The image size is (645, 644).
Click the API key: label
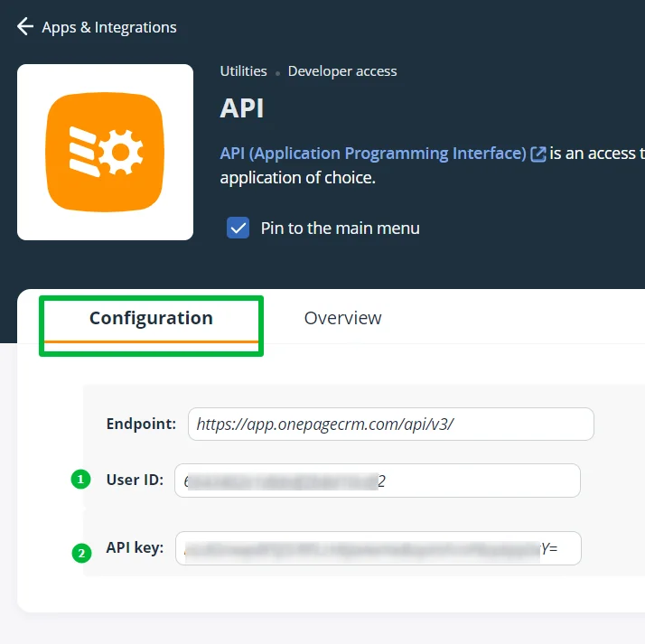(135, 547)
